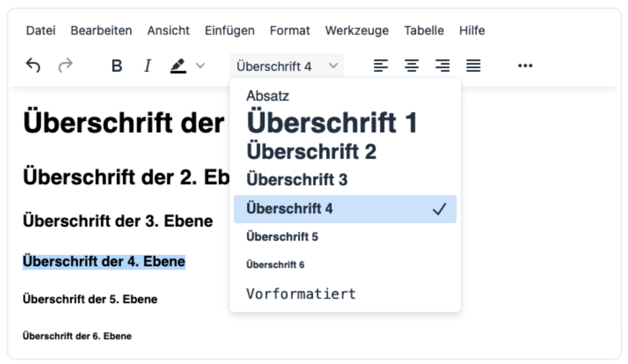Screen dimensions: 628x364
Task: Align text left
Action: tap(381, 66)
